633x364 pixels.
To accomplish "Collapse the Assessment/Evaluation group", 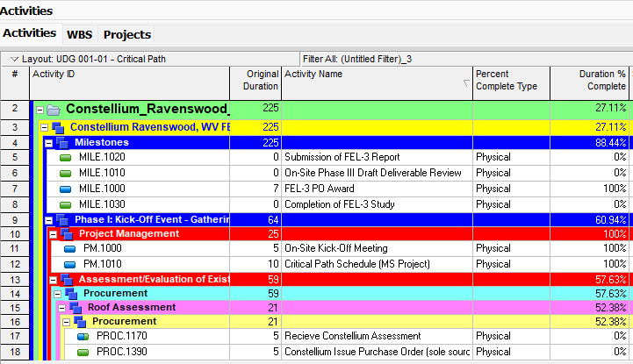I will tap(53, 280).
